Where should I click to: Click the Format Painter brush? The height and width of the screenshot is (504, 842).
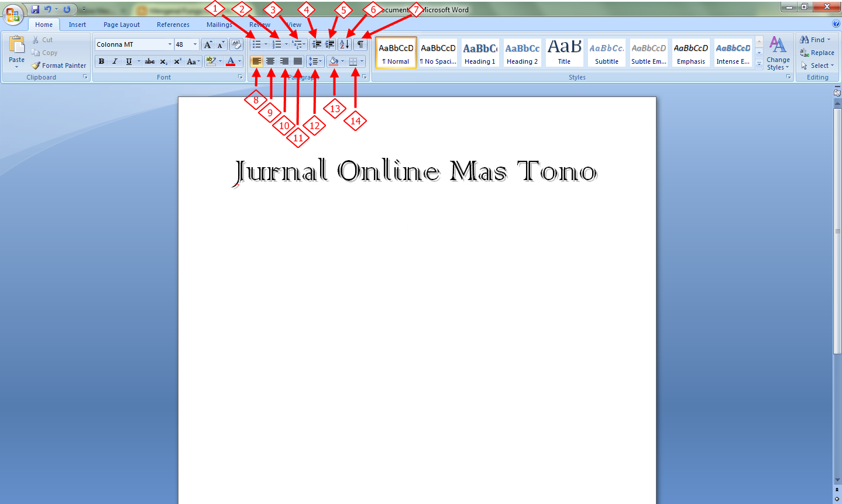(36, 65)
